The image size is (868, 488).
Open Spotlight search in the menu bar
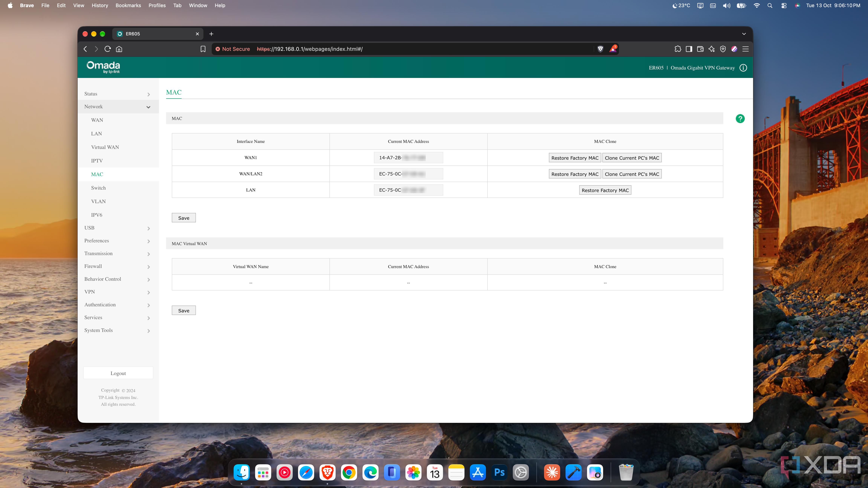[x=770, y=5]
